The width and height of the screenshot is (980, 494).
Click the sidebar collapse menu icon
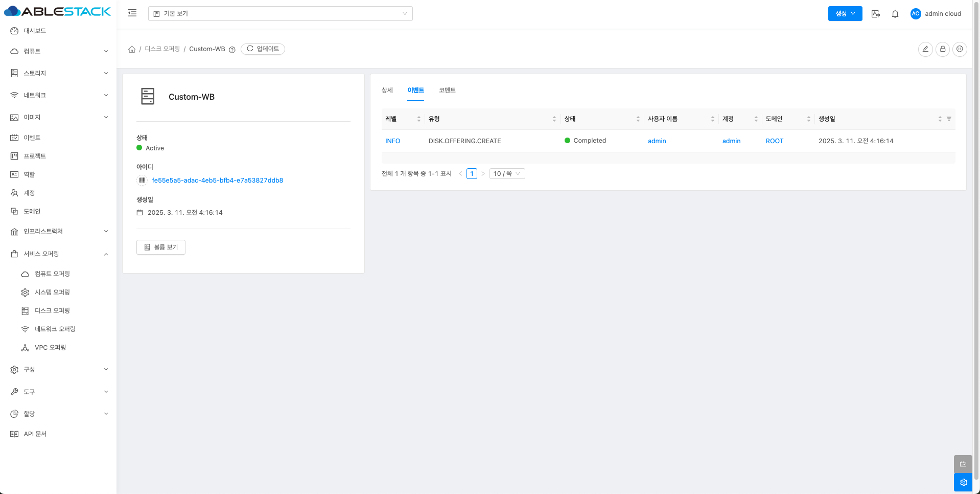pos(132,13)
